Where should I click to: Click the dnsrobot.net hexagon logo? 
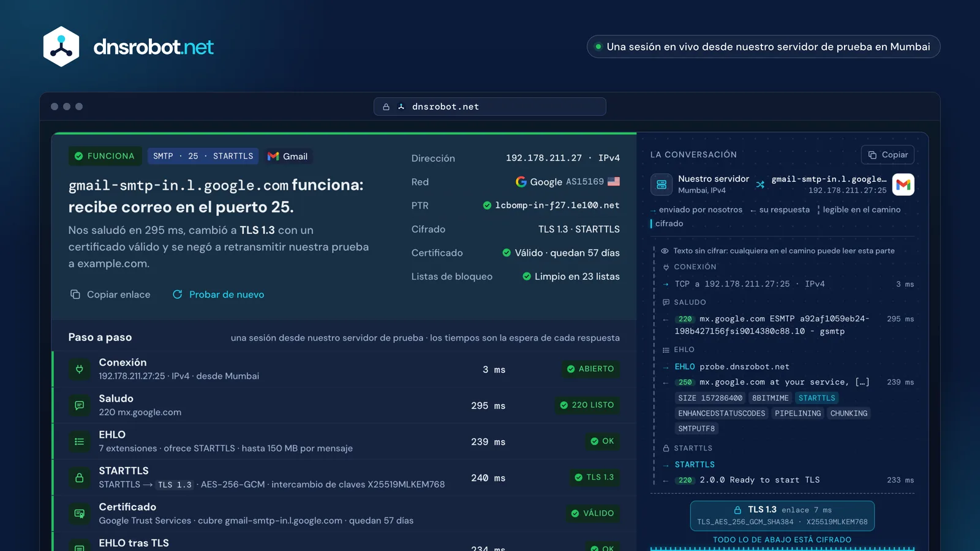[61, 47]
